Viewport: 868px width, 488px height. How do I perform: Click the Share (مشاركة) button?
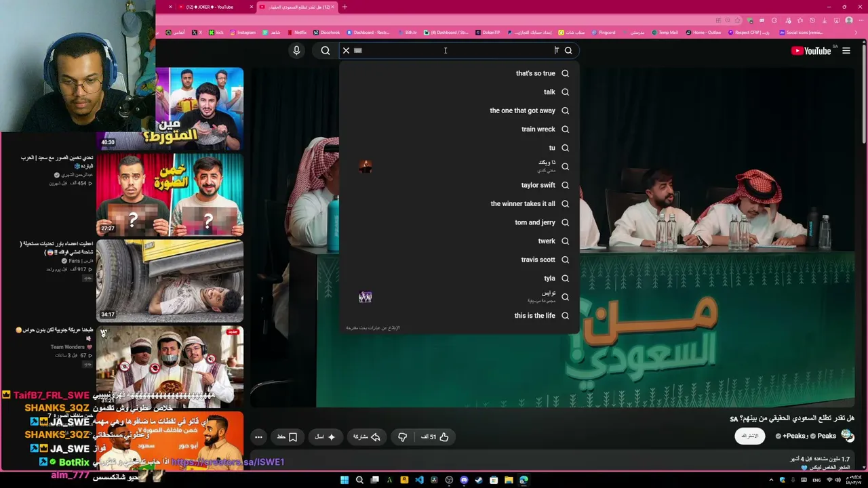pos(366,437)
